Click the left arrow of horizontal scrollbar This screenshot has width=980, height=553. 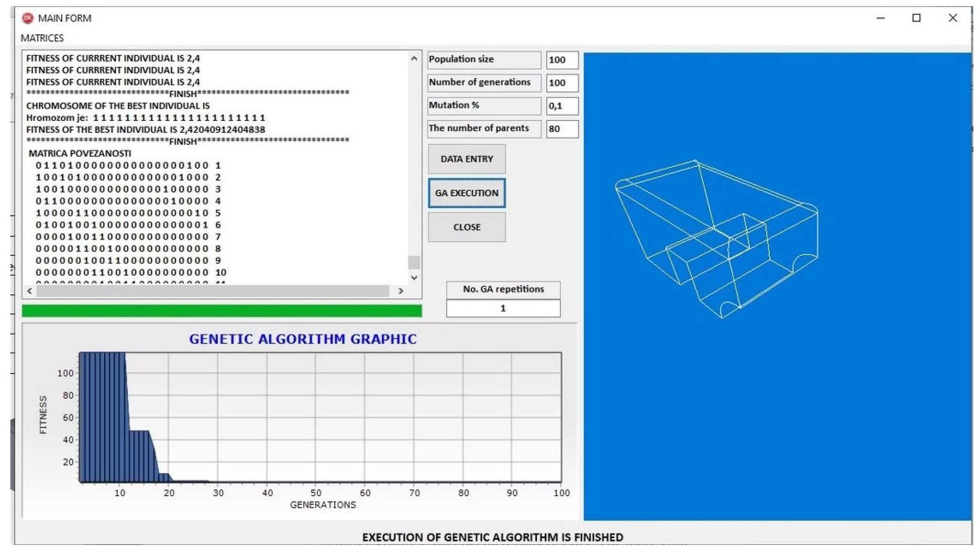[30, 291]
